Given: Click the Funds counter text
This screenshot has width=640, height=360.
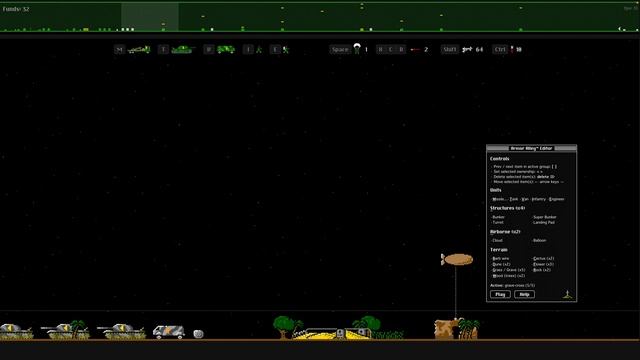Looking at the screenshot, I should (16, 9).
